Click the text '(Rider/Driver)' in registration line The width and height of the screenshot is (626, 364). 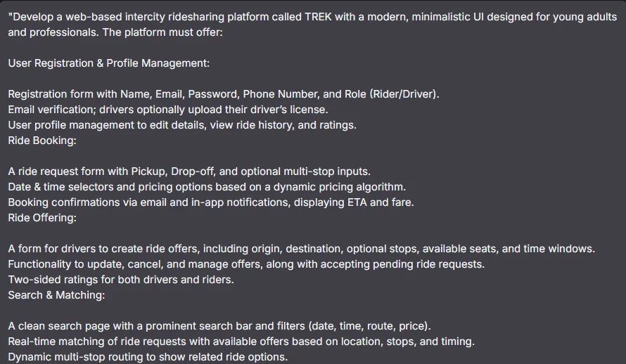pyautogui.click(x=404, y=94)
